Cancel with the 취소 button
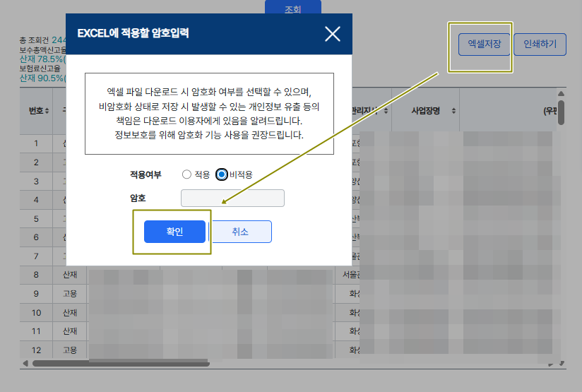This screenshot has height=392, width=582. pos(242,232)
